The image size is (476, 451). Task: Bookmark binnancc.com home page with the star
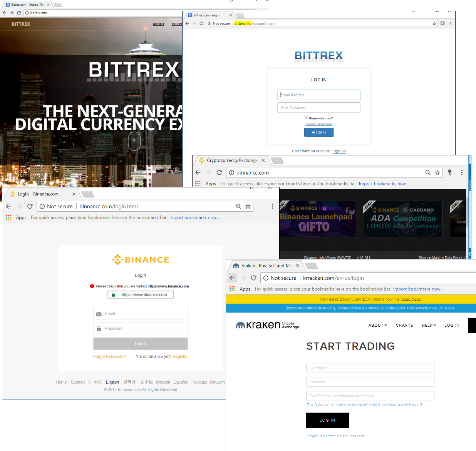pyautogui.click(x=437, y=172)
